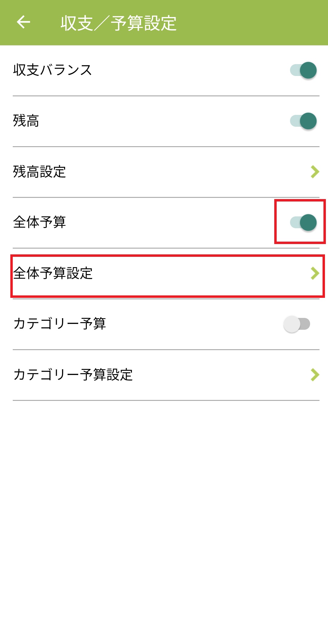
Task: Enable the カテゴリー予算 switch
Action: point(297,324)
